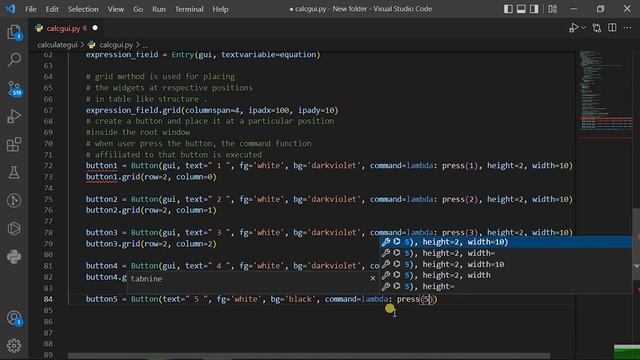Click the VS Code logo icon
Image resolution: width=640 pixels, height=360 pixels.
(x=10, y=9)
